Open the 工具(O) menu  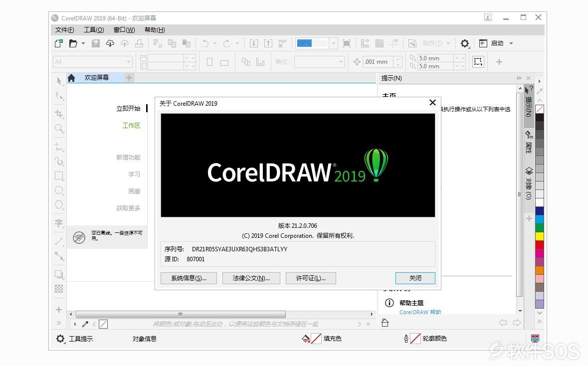(94, 29)
